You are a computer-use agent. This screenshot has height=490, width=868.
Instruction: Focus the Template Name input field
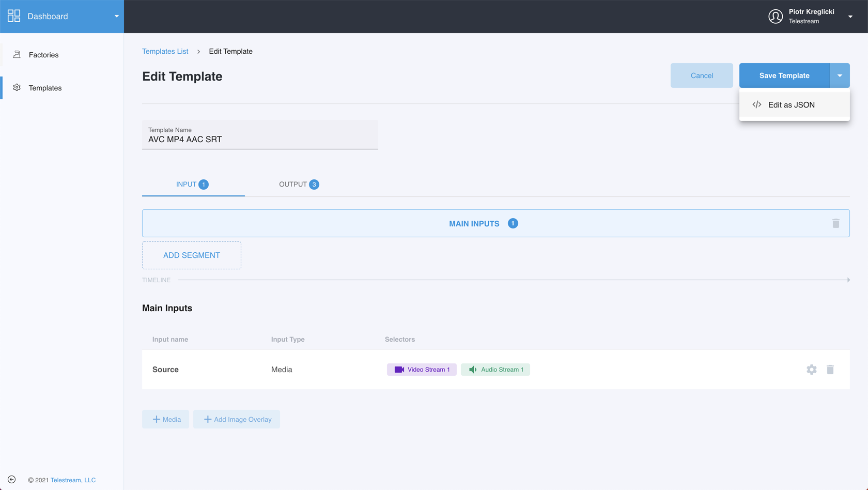click(260, 135)
